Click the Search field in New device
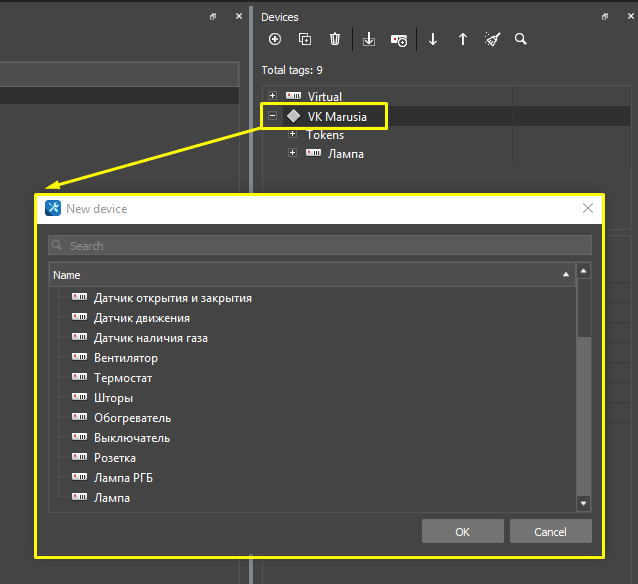638x584 pixels. click(320, 246)
